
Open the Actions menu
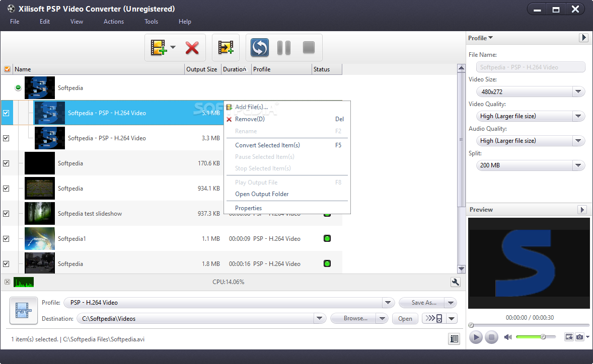click(114, 22)
